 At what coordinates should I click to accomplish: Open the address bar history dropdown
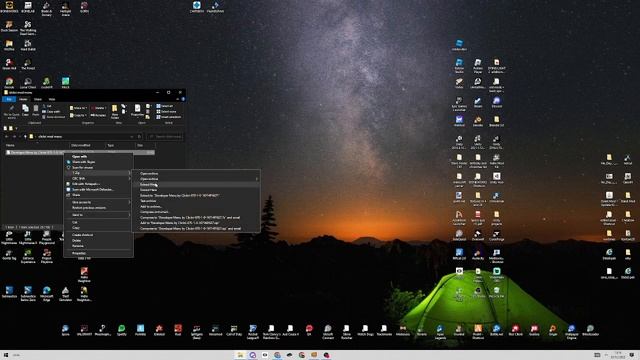point(131,136)
